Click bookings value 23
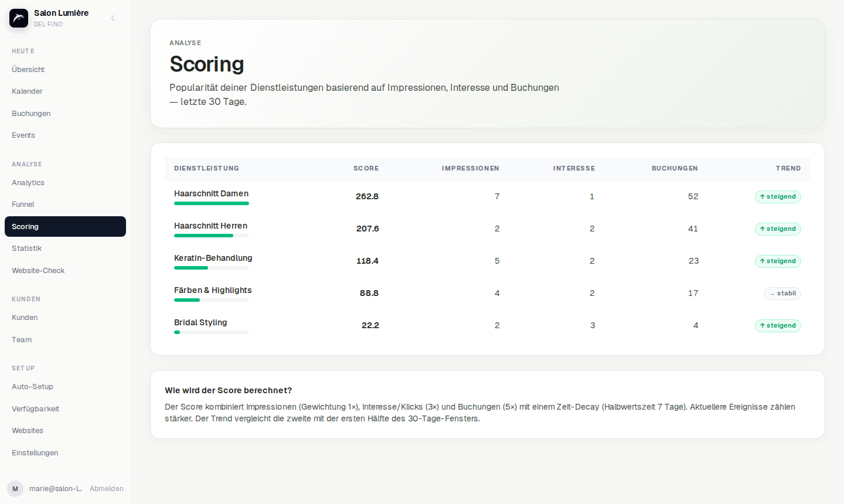Screen dimensions: 844x504 tap(693, 261)
